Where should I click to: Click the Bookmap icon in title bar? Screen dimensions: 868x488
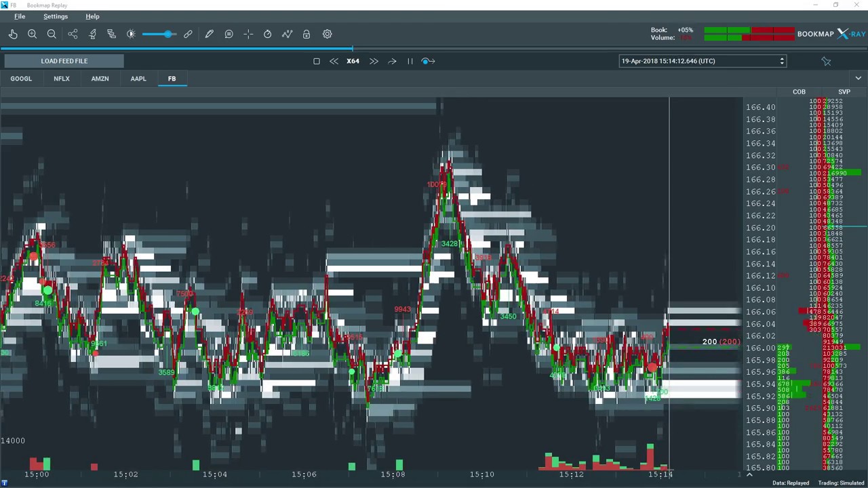[x=4, y=5]
